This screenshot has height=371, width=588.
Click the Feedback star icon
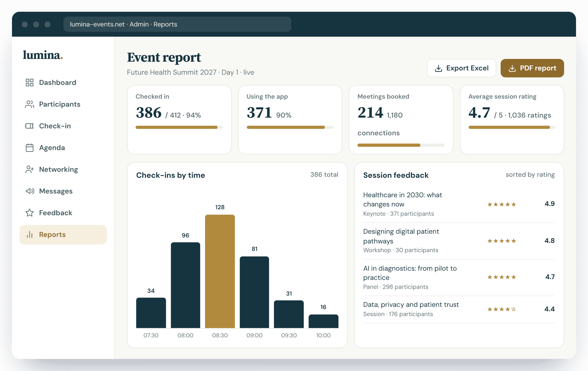pyautogui.click(x=29, y=213)
